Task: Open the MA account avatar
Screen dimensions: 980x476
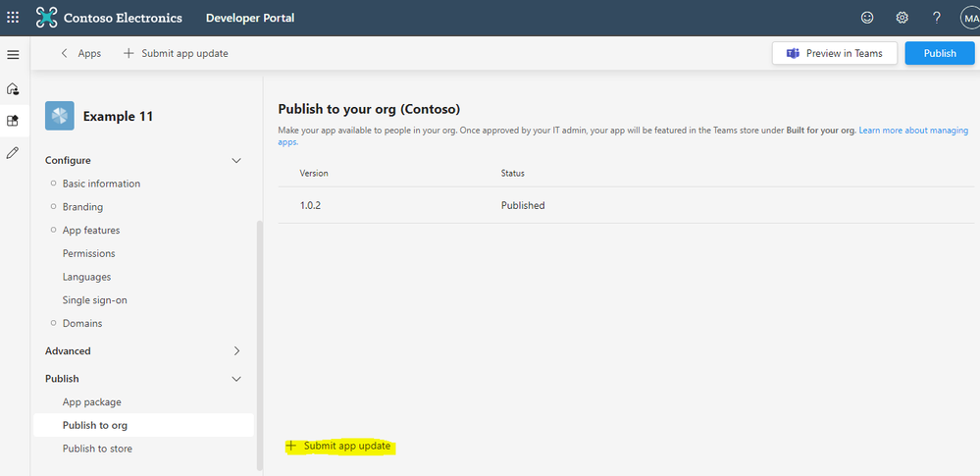Action: tap(969, 18)
